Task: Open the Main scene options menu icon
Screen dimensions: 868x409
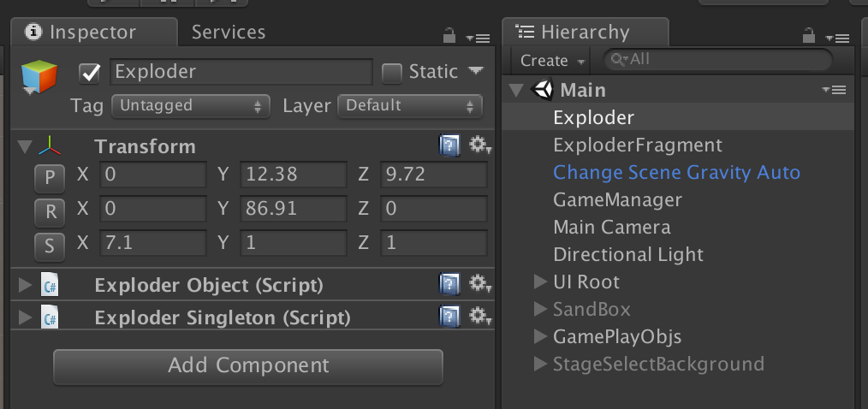Action: tap(834, 90)
